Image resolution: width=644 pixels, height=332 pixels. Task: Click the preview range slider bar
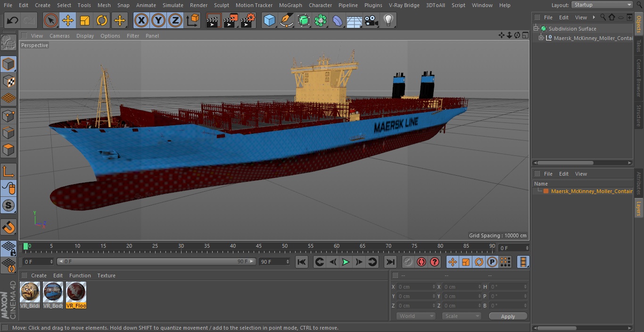pyautogui.click(x=157, y=261)
